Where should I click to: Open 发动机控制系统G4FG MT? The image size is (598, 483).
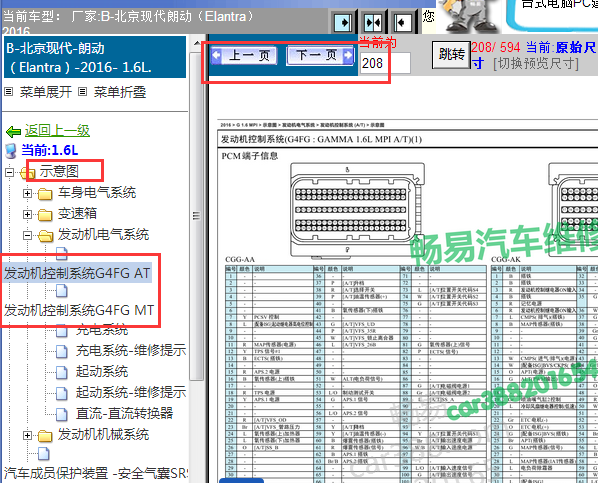click(x=79, y=310)
